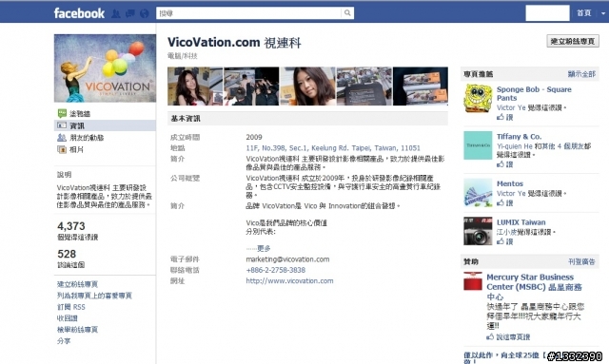Open the 相片 photos tab
The image size is (609, 364).
[x=76, y=149]
